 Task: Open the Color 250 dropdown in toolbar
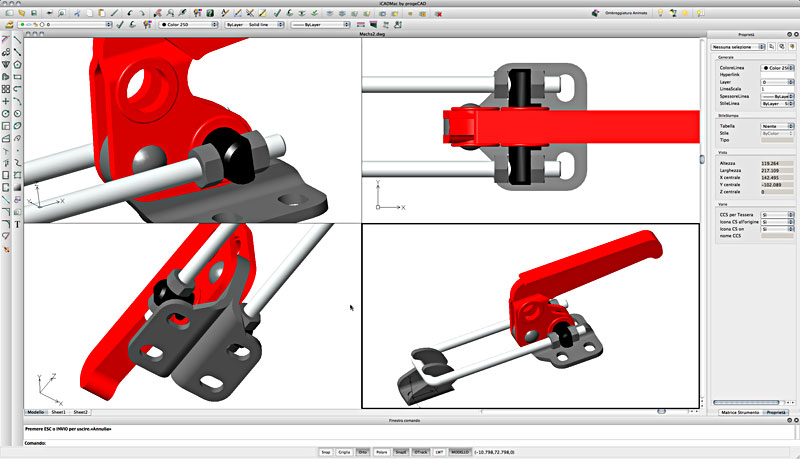[x=188, y=24]
